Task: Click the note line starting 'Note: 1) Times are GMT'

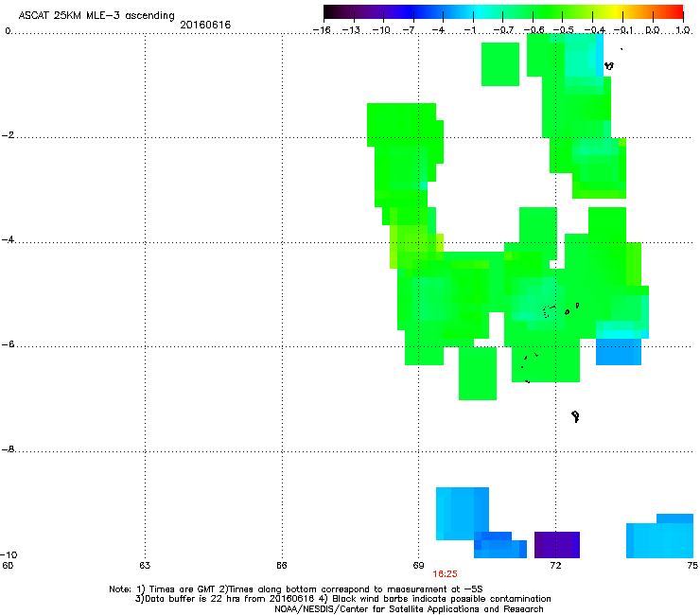Action: click(296, 589)
